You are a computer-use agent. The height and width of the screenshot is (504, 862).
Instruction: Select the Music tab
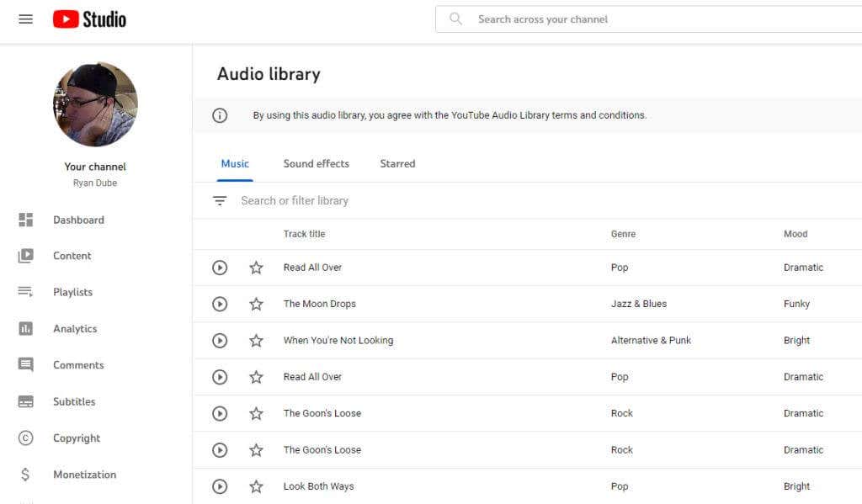[x=235, y=163]
